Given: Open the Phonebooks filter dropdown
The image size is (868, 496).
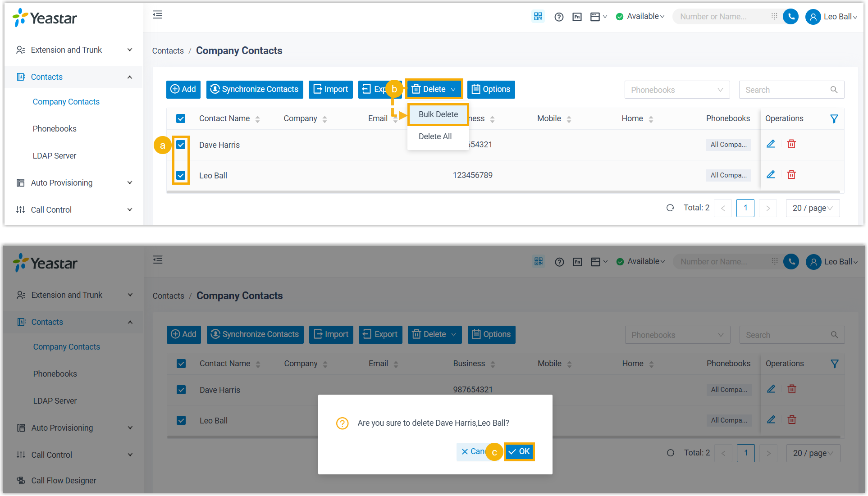Looking at the screenshot, I should tap(676, 90).
